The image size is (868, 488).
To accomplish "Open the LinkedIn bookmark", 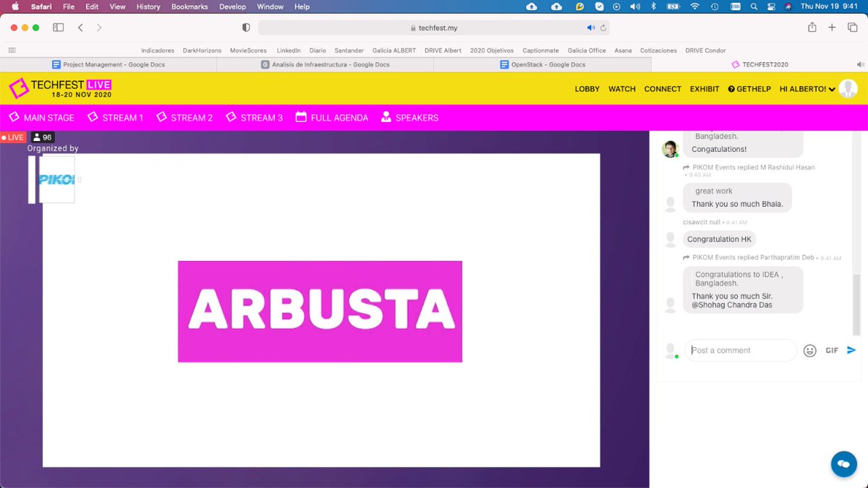I will (x=289, y=51).
